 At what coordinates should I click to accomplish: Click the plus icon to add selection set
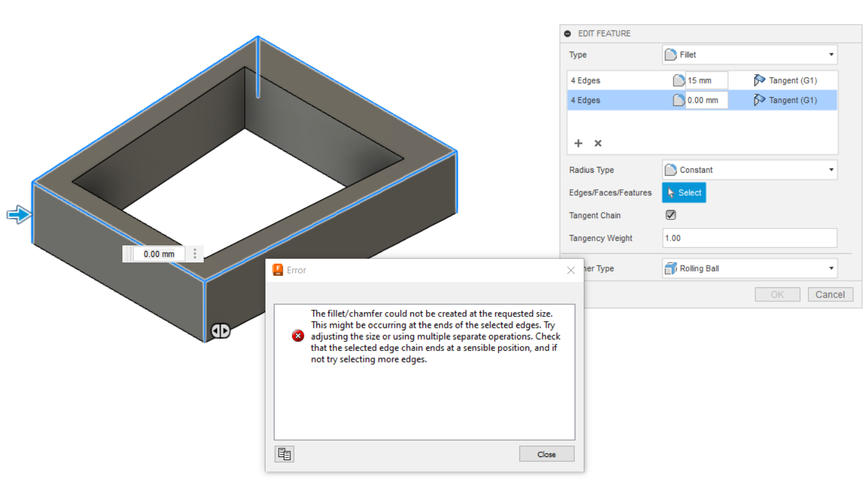578,144
